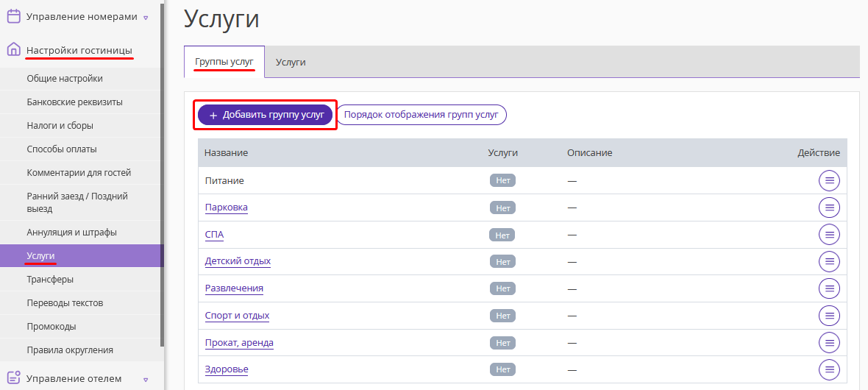Image resolution: width=868 pixels, height=390 pixels.
Task: Open action menu for Питание row
Action: pos(829,180)
